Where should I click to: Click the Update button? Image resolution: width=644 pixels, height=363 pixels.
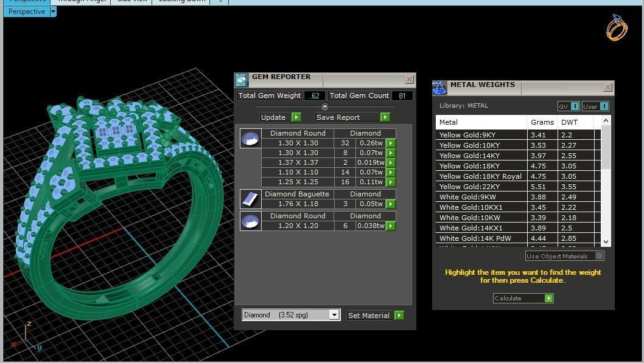(x=276, y=117)
